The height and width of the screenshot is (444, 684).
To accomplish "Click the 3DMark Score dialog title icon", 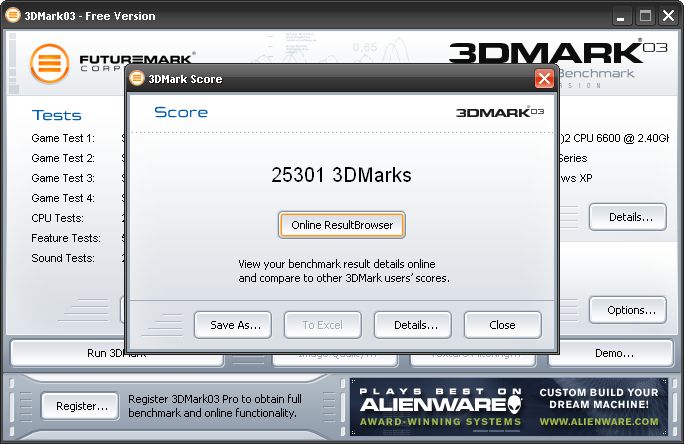I will [137, 79].
